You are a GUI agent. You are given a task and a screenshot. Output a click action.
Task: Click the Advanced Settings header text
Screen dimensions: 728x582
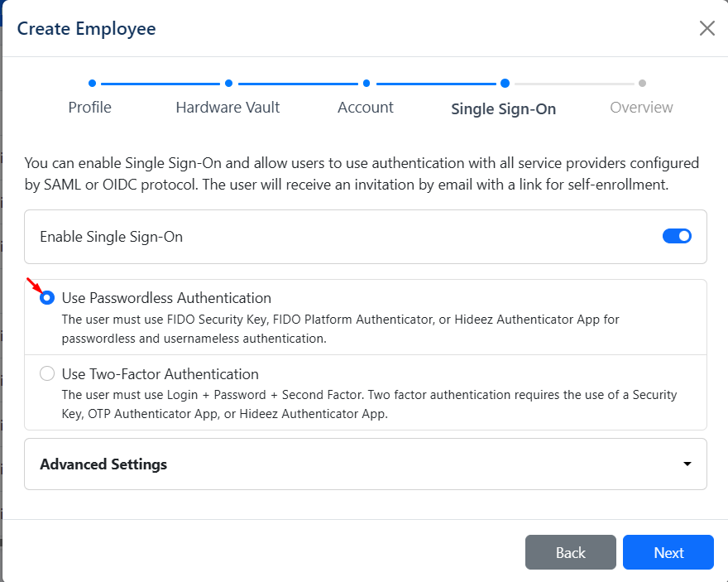103,464
